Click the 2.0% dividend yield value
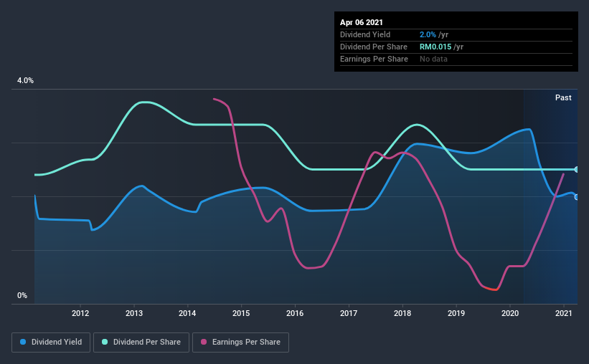Screen dimensions: 589x364 pyautogui.click(x=428, y=34)
